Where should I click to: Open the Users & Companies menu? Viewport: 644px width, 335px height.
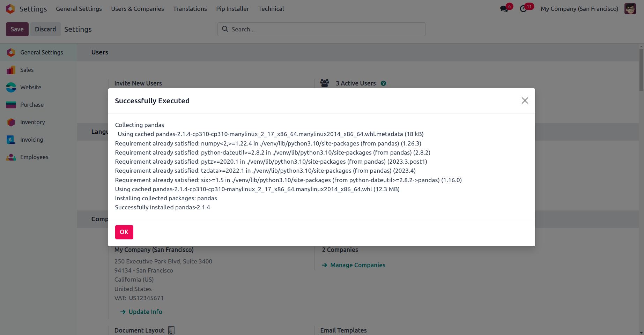pyautogui.click(x=137, y=9)
